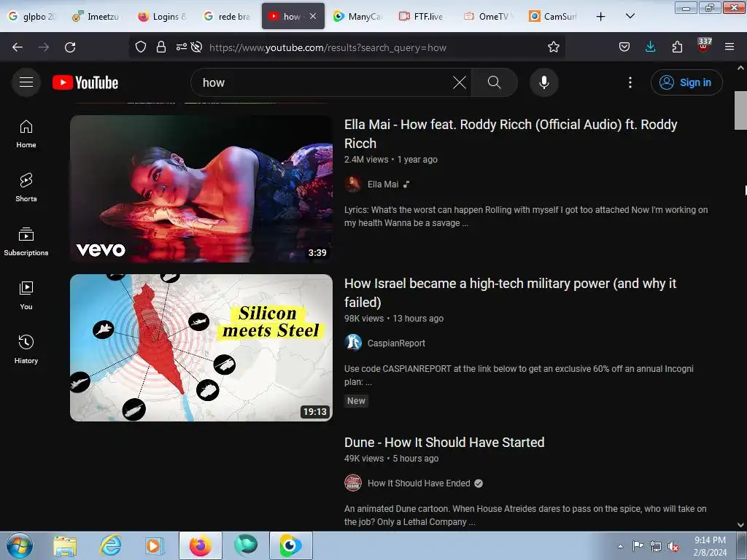Run the search with the magnifier button
This screenshot has width=747, height=560.
(494, 82)
